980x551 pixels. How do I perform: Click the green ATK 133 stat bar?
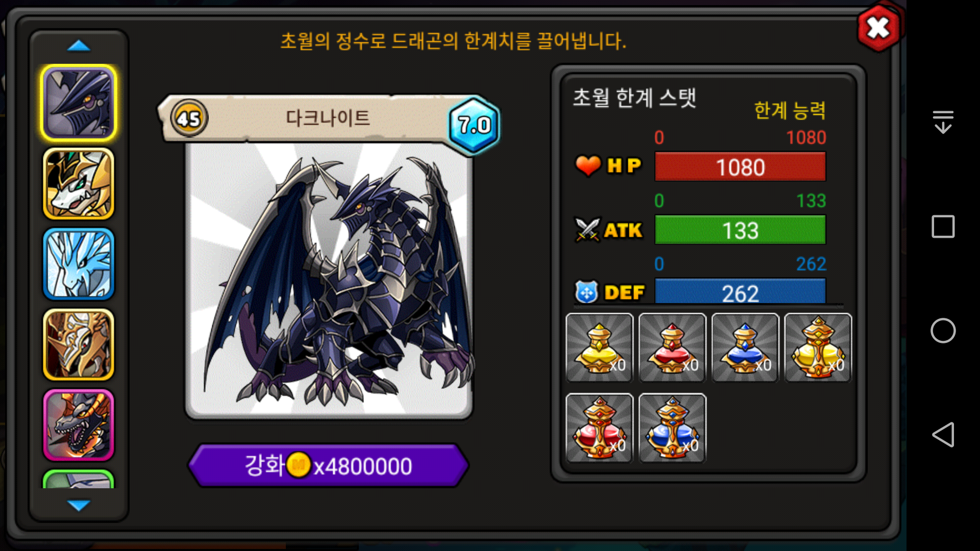(740, 230)
